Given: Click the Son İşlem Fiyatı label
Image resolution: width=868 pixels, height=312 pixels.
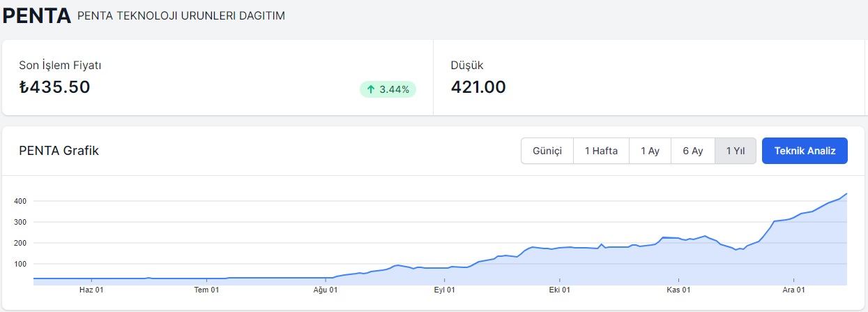Looking at the screenshot, I should coord(61,66).
